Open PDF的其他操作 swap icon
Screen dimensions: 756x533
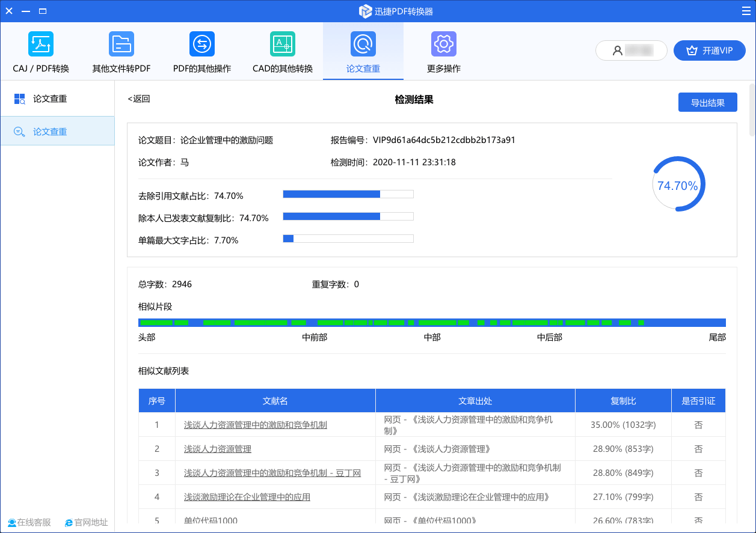click(x=202, y=44)
